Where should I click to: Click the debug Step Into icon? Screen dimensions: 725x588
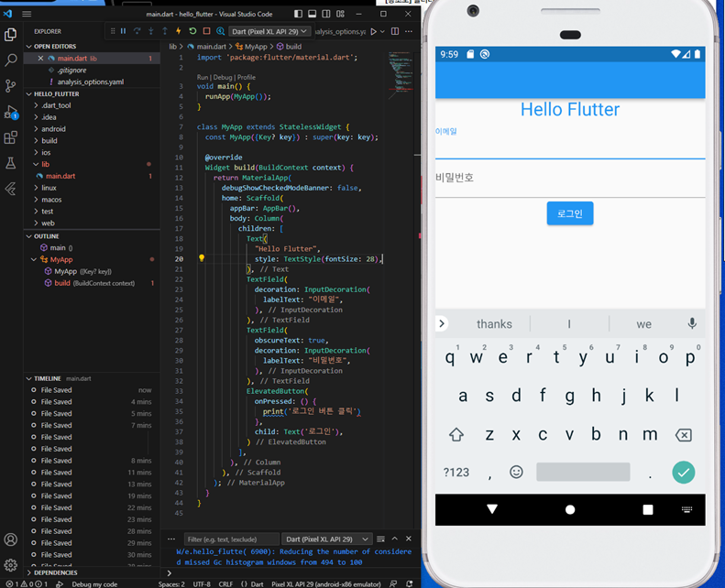pyautogui.click(x=151, y=31)
